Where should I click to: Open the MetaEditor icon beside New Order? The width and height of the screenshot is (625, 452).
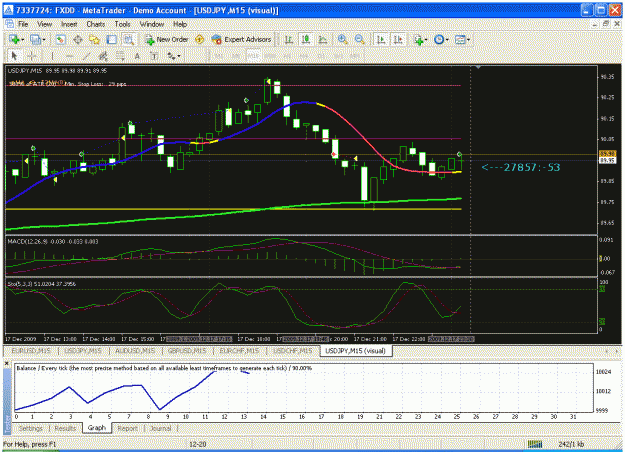pos(200,39)
